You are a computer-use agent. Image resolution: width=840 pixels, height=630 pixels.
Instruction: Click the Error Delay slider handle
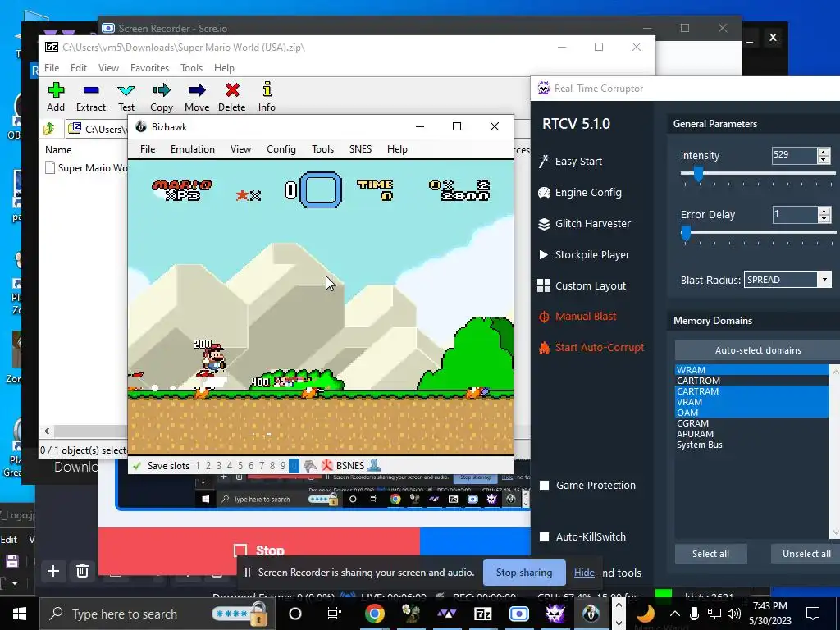686,232
